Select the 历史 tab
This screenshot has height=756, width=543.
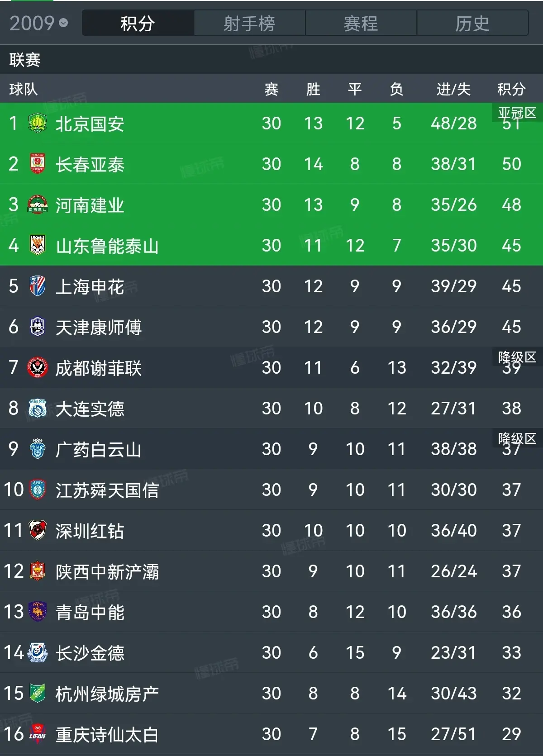point(472,23)
